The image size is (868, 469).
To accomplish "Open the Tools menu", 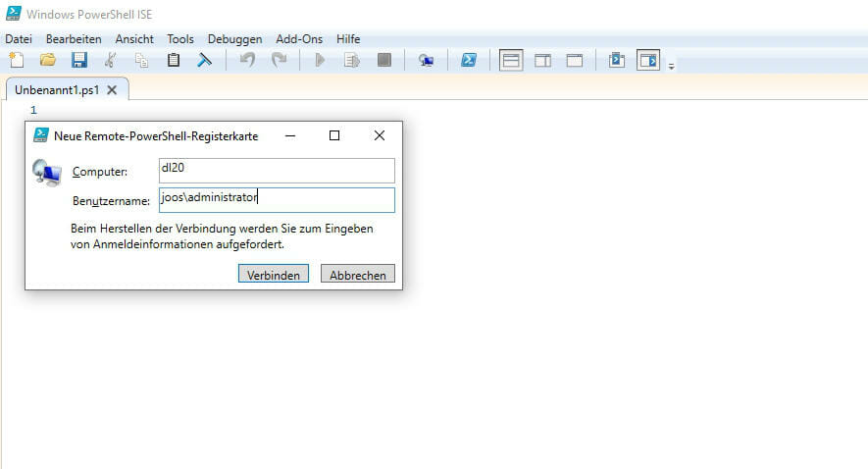I will coord(180,39).
